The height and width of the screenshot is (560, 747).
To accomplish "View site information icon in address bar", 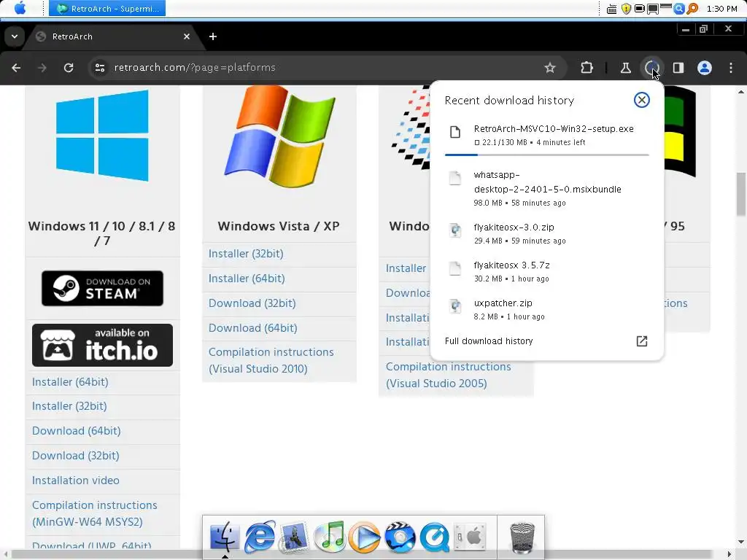I will [100, 68].
